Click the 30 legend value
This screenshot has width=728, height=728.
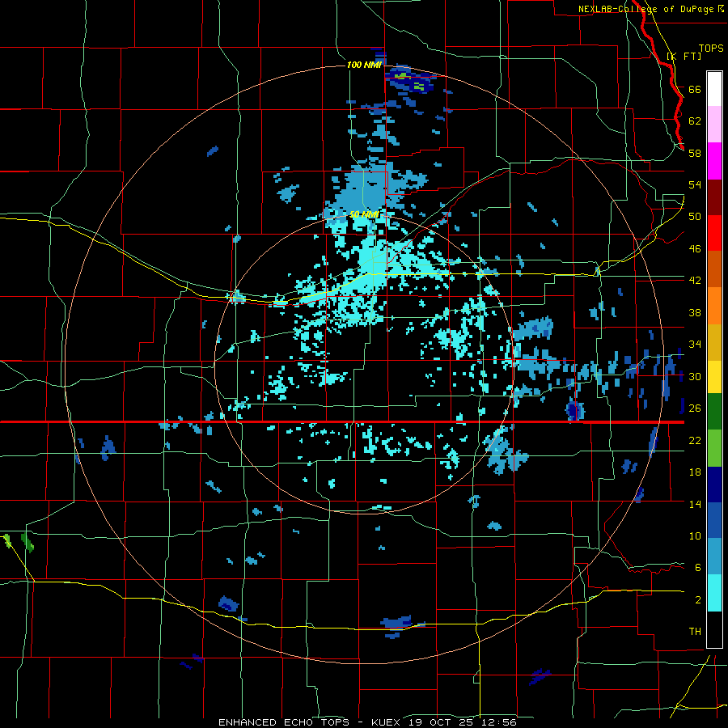click(x=695, y=376)
